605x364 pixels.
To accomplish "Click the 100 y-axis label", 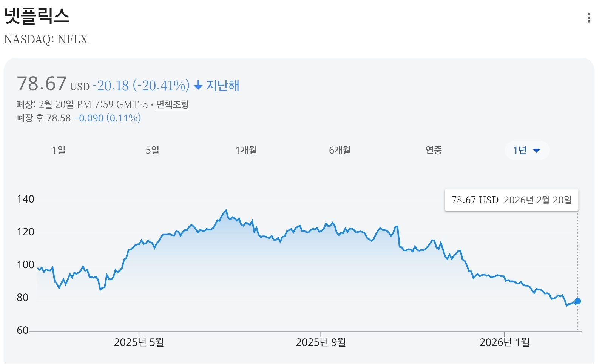I will (25, 265).
